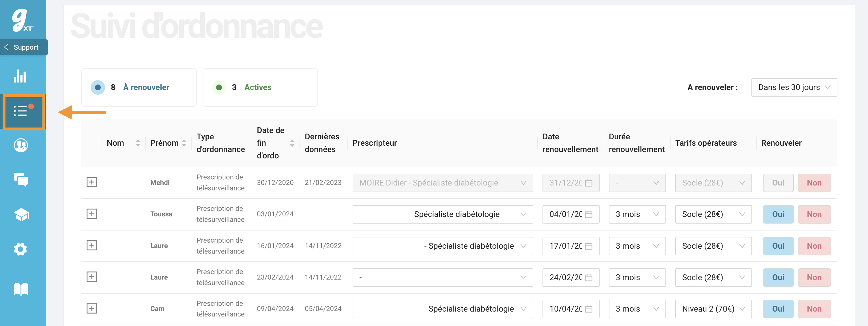Open Socle (28€) dropdown for Laure 16/01/2024

[713, 246]
